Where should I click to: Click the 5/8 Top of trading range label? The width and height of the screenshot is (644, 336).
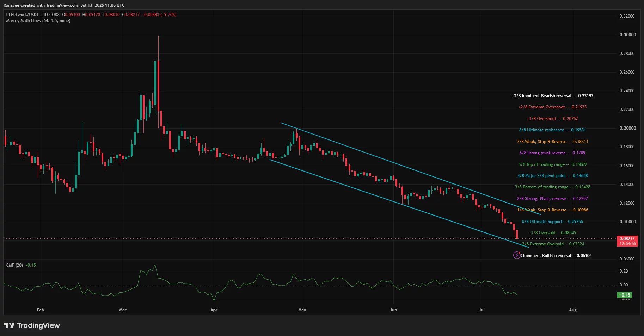pyautogui.click(x=552, y=164)
